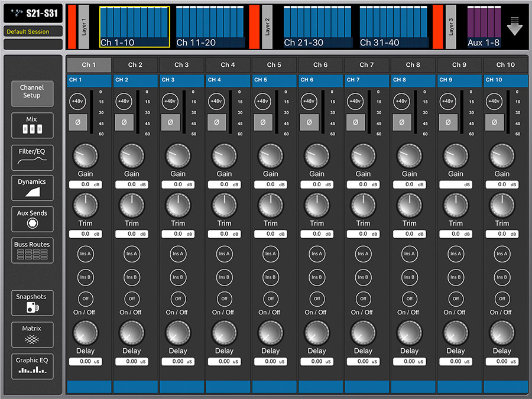Open the Graphic EQ panel
This screenshot has height=399, width=532.
[x=33, y=366]
